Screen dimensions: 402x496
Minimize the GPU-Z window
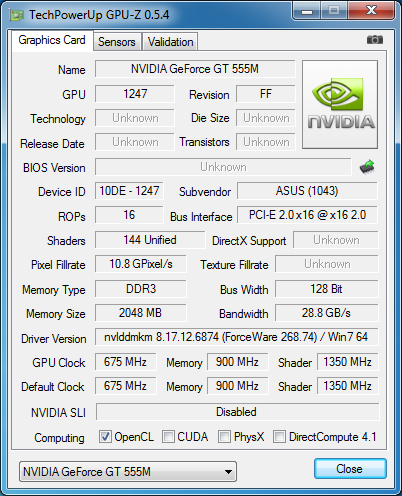307,11
